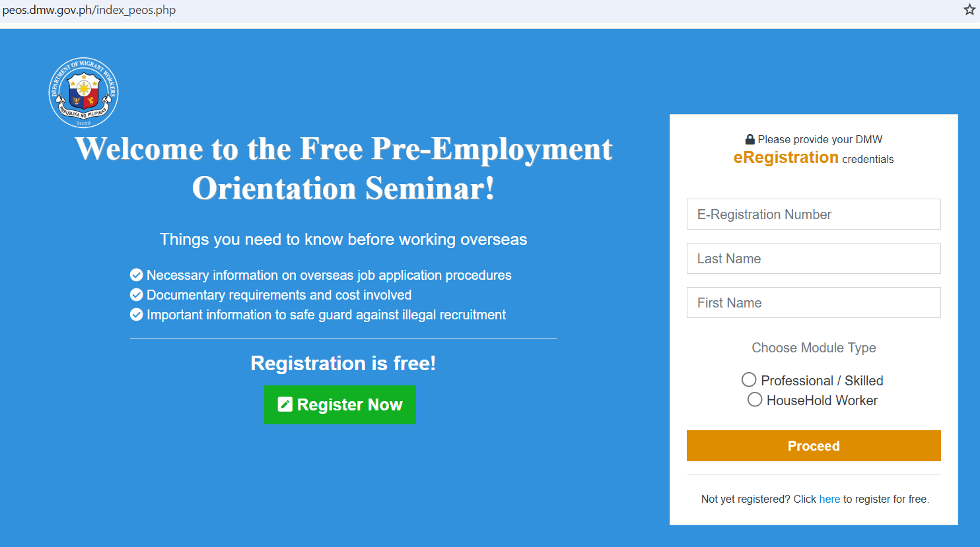Click the pencil icon on Register Now
The width and height of the screenshot is (980, 547).
[285, 404]
